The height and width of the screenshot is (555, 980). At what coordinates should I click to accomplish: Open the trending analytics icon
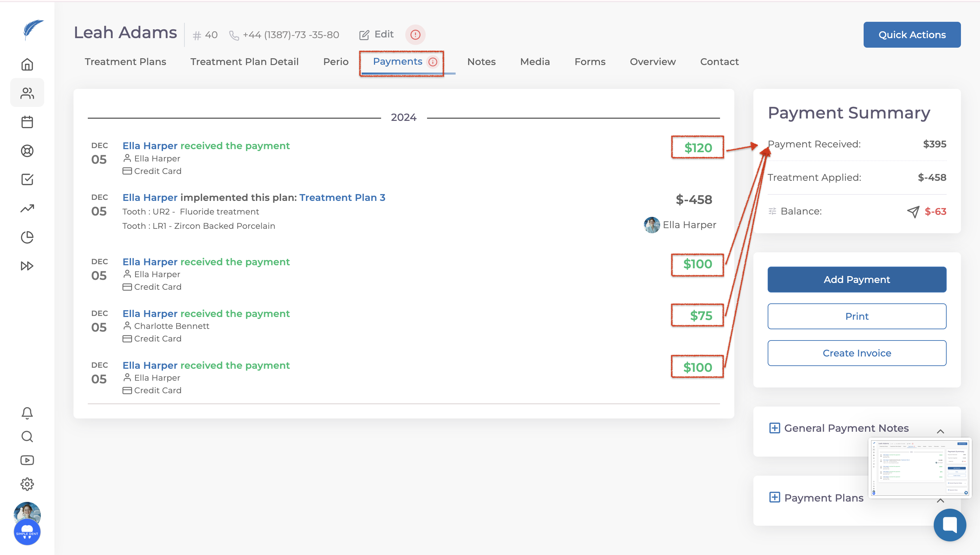(27, 208)
